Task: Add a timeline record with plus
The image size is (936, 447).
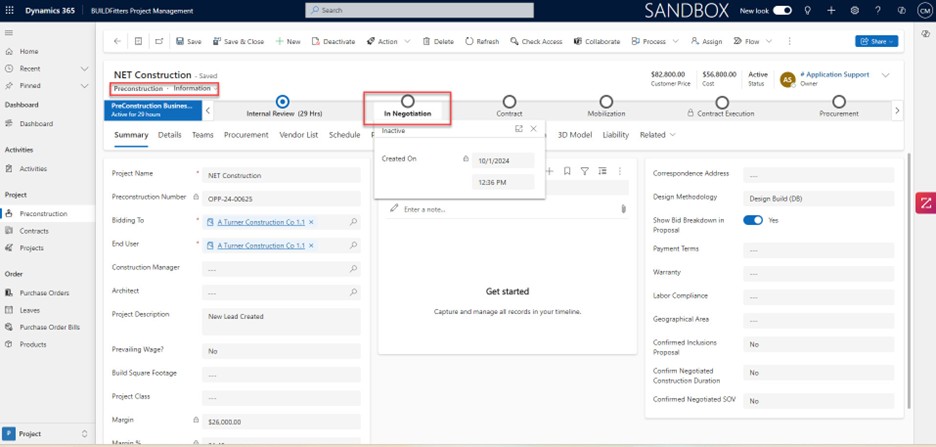Action: tap(549, 171)
